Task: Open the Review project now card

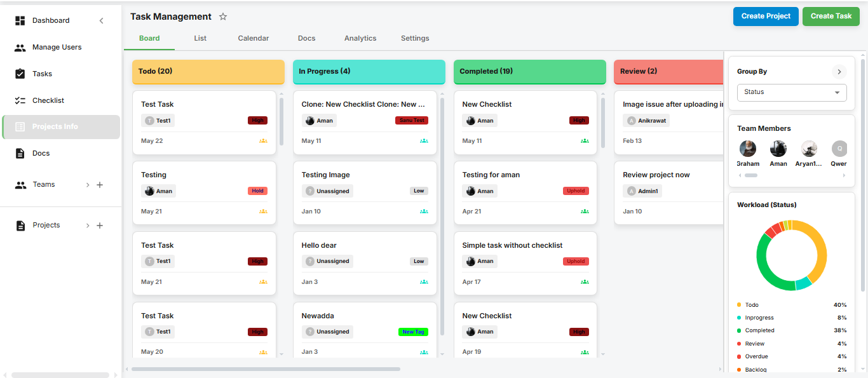Action: (x=668, y=193)
